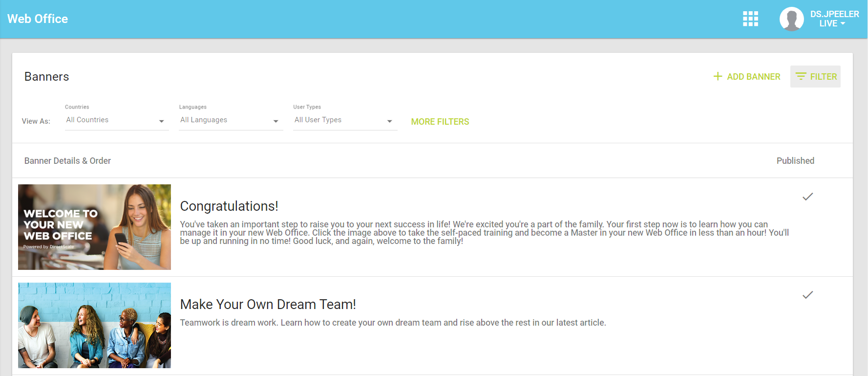Open the All Languages dropdown

click(231, 120)
